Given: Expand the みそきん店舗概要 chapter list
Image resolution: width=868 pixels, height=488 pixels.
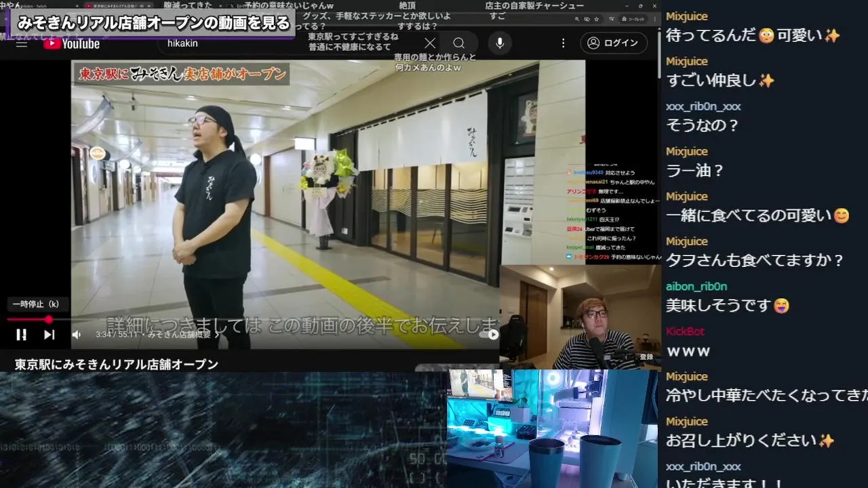Looking at the screenshot, I should (183, 334).
